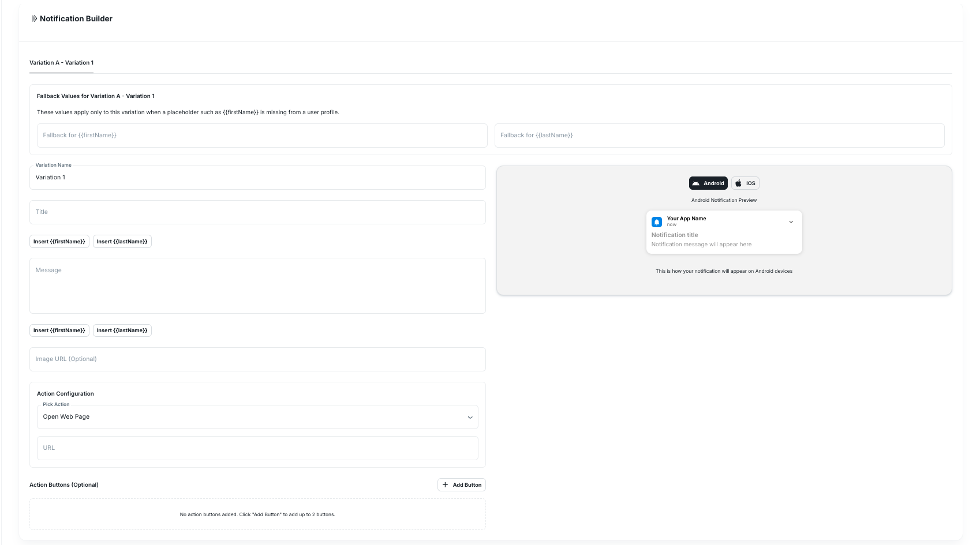The image size is (980, 545).
Task: Open the Pick Action dropdown
Action: tap(257, 417)
